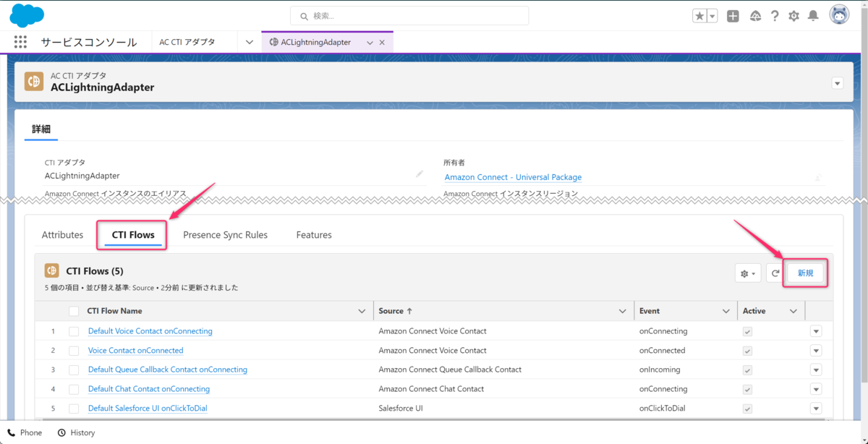The width and height of the screenshot is (868, 444).
Task: Switch to the Features tab
Action: 314,235
